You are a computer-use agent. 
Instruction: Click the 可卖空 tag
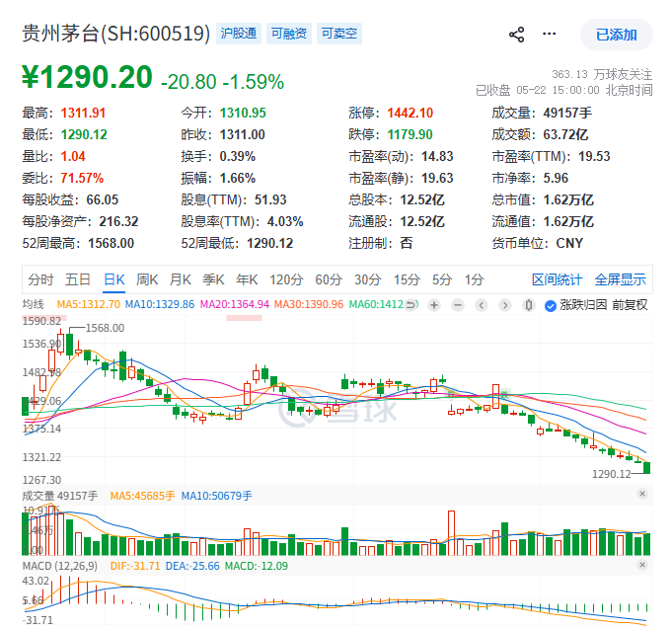pyautogui.click(x=339, y=34)
